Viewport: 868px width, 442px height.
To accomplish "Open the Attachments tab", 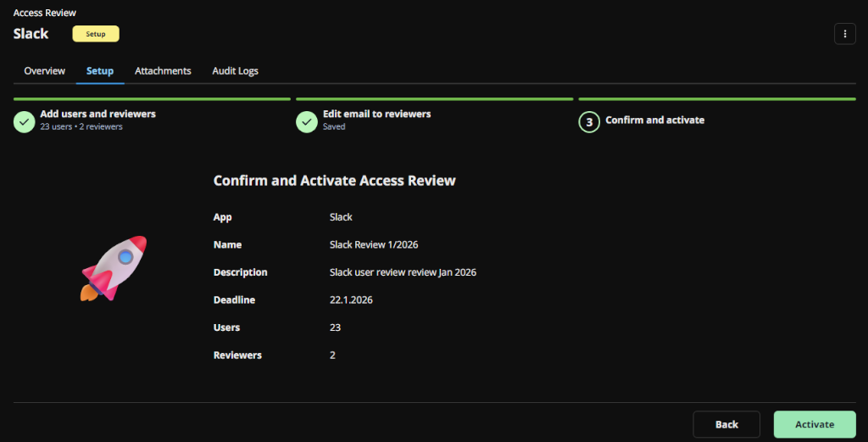I will click(163, 71).
